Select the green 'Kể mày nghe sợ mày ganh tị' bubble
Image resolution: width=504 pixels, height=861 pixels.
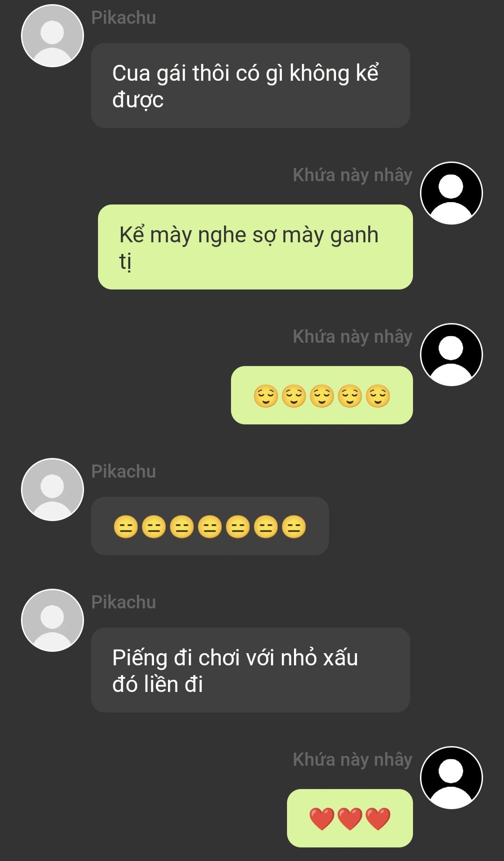[255, 247]
